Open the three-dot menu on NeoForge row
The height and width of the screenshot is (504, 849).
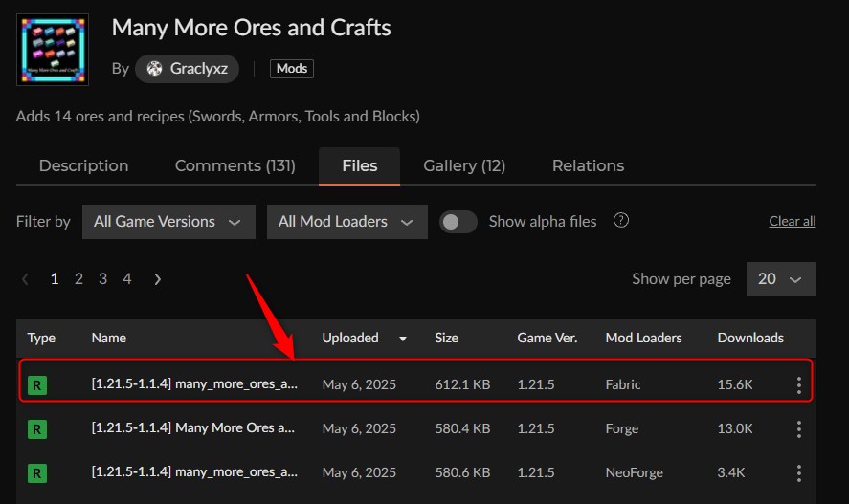point(798,473)
